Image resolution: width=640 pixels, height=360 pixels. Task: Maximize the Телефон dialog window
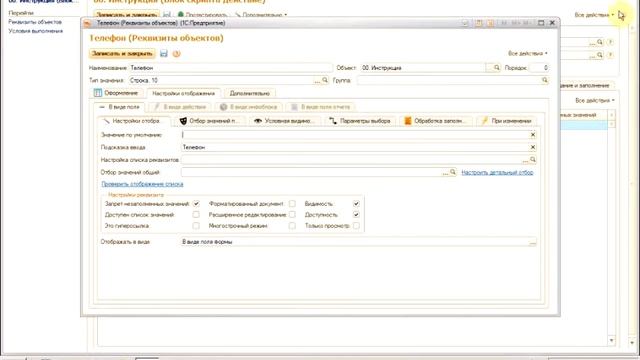pos(541,23)
